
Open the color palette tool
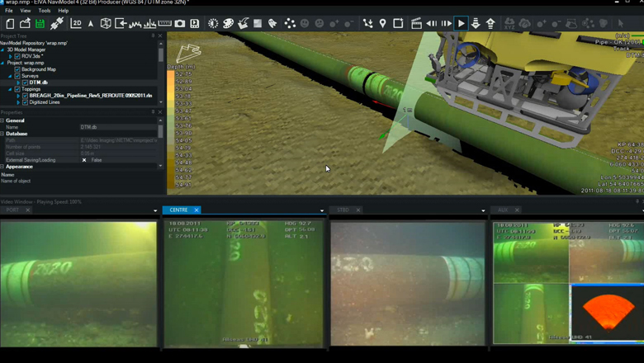pos(229,24)
